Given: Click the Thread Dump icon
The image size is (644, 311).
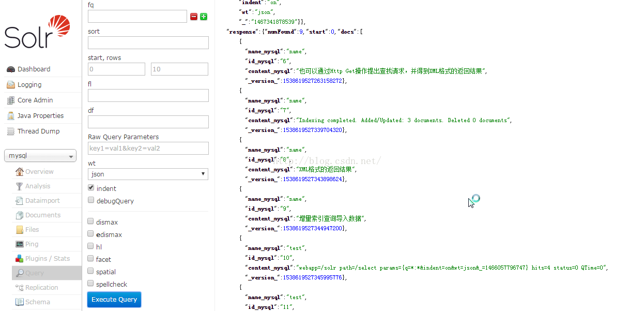Looking at the screenshot, I should [x=10, y=131].
